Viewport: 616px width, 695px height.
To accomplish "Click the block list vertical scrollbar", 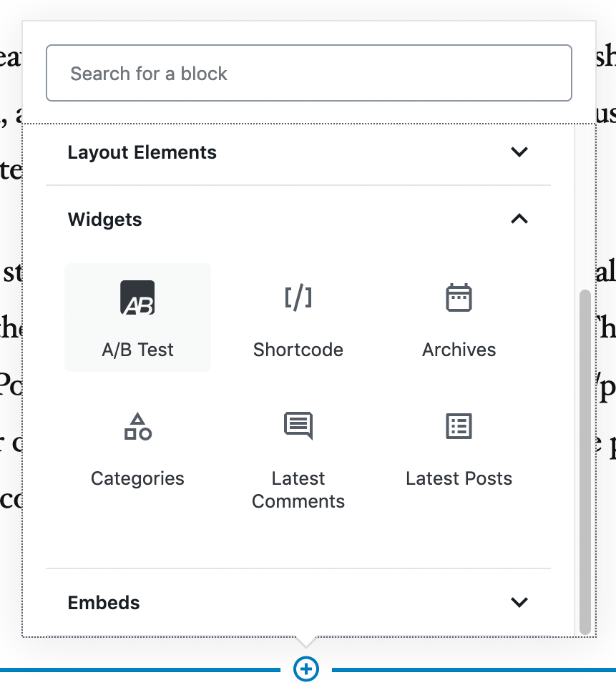I will [585, 463].
